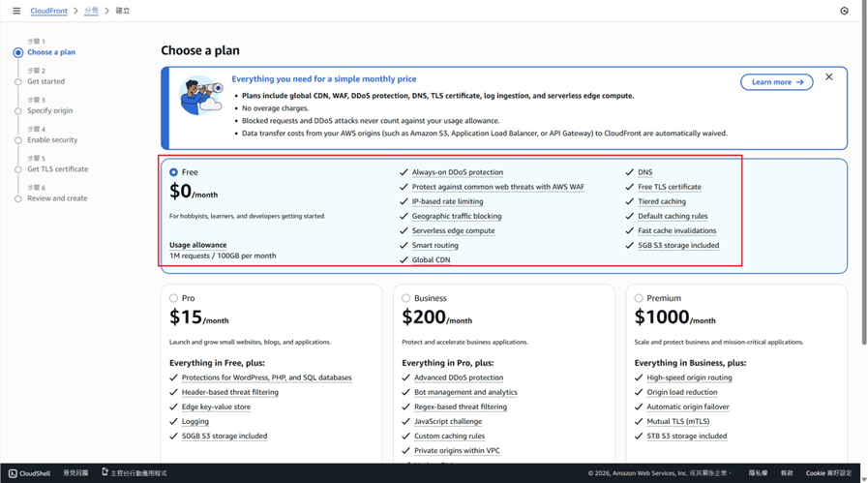The width and height of the screenshot is (868, 483).
Task: Select the Free plan radio button
Action: (x=174, y=172)
